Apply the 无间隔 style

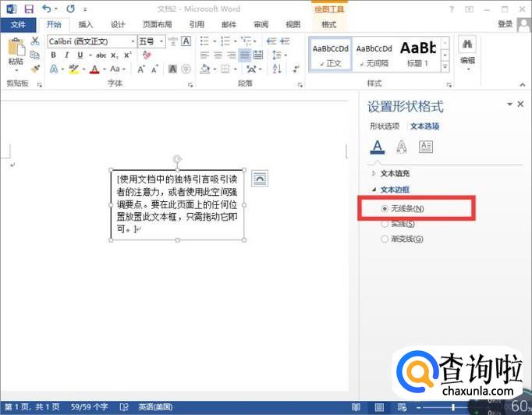374,55
